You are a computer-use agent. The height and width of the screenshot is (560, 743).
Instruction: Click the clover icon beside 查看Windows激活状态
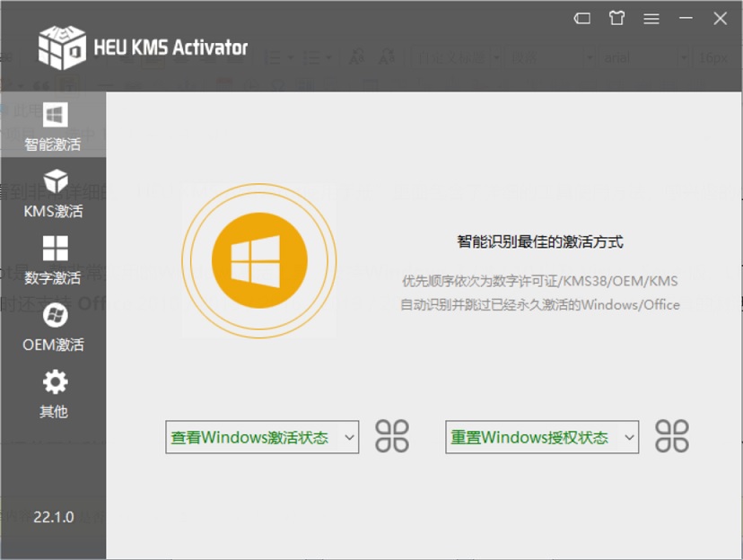[x=392, y=437]
